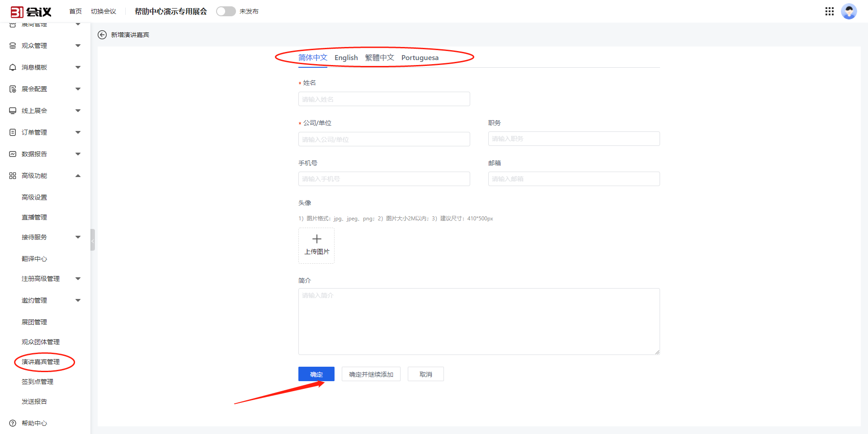Focus the 公司/单位 input field

384,139
